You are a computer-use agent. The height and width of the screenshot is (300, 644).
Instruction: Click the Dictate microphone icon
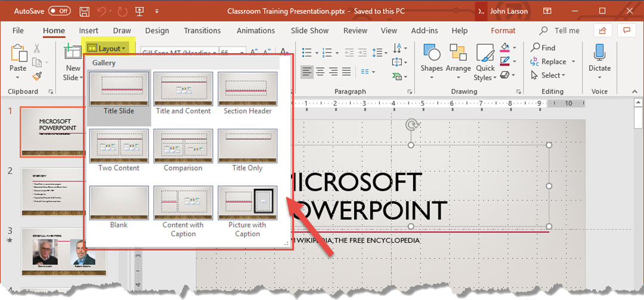(599, 58)
